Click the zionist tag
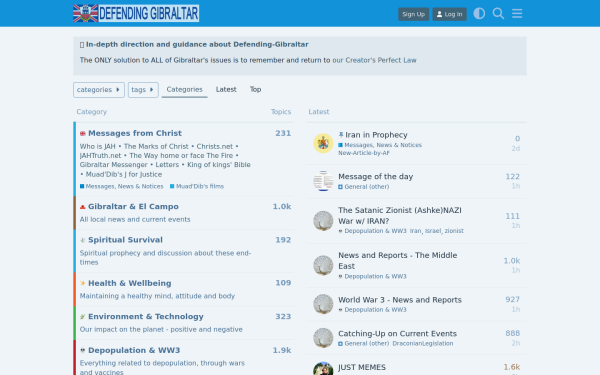 click(x=454, y=231)
